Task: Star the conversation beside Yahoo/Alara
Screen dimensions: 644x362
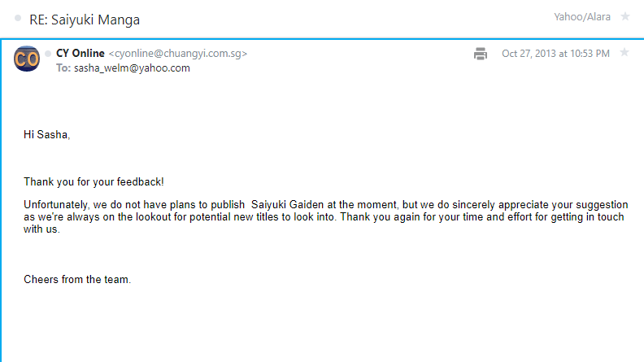Action: coord(625,16)
